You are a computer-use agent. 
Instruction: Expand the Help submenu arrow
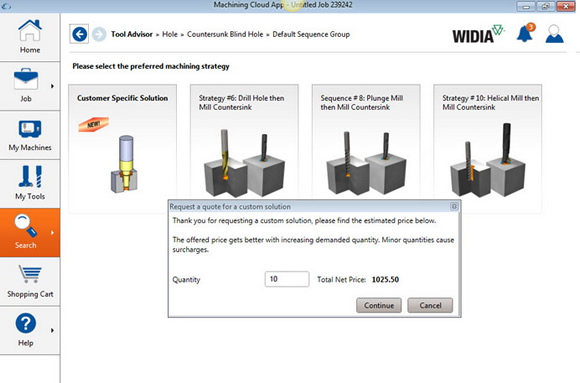(x=52, y=330)
